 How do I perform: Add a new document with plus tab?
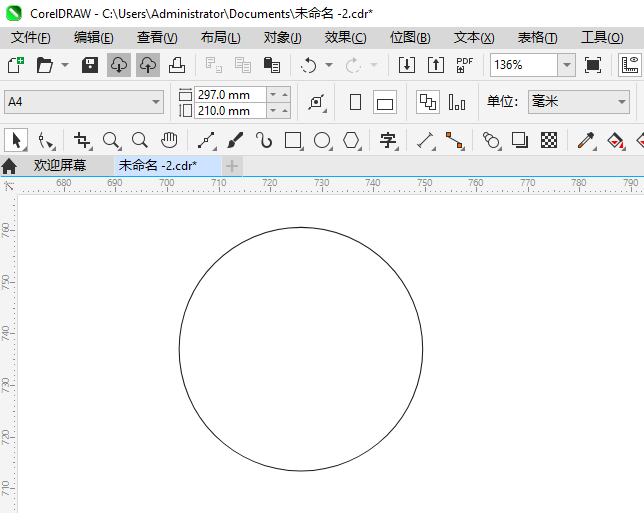click(x=232, y=166)
